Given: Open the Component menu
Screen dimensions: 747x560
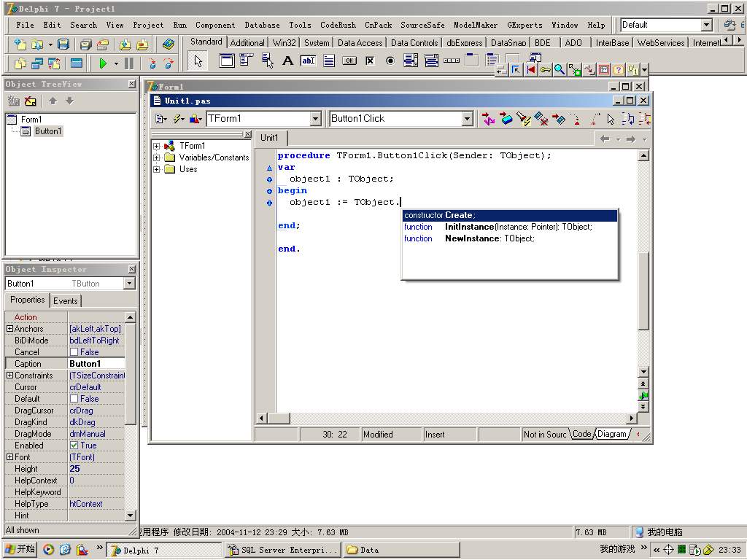Looking at the screenshot, I should tap(214, 25).
